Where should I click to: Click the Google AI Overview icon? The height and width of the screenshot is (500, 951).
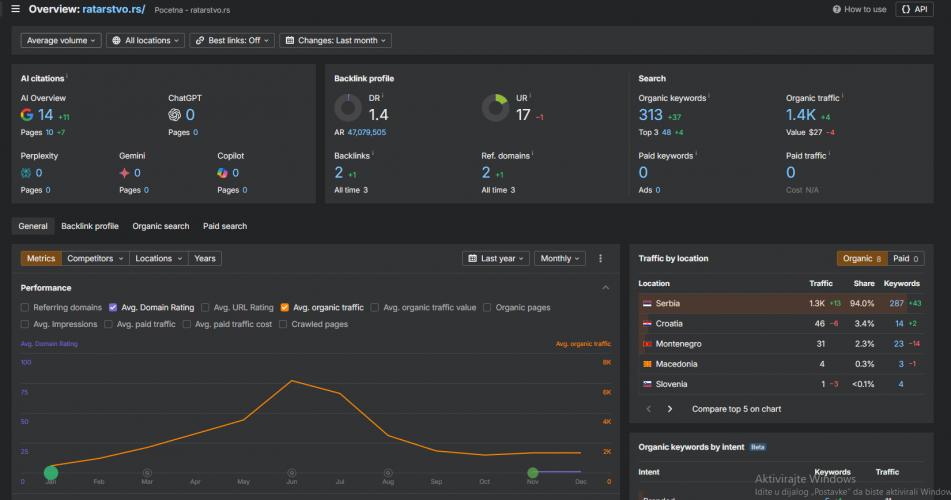point(27,115)
